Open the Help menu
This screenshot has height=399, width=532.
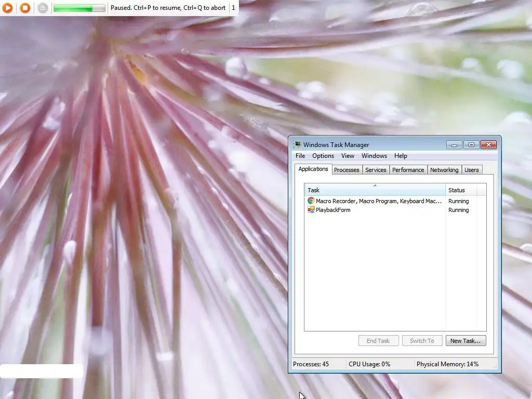click(x=401, y=156)
